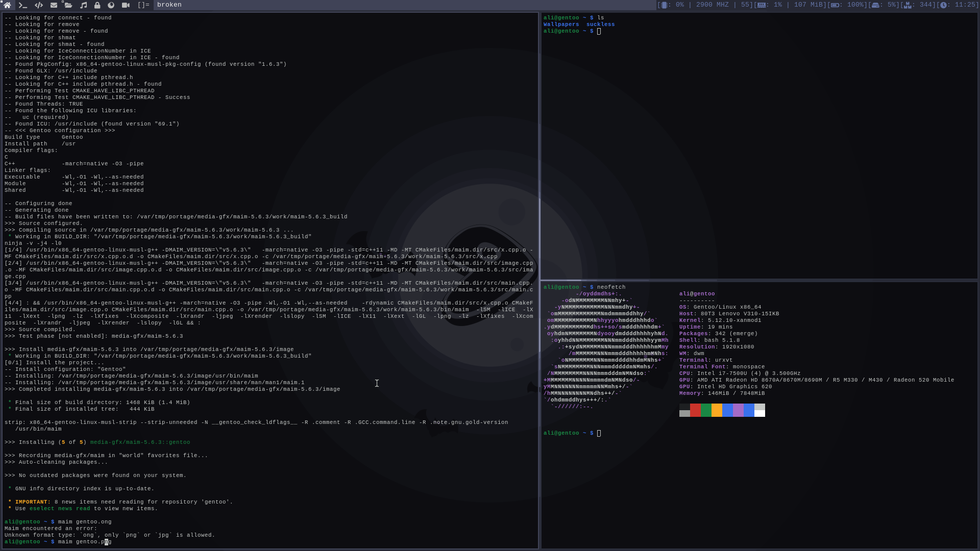Click '>>> Source compiled.' line
This screenshot has width=980, height=551.
40,330
